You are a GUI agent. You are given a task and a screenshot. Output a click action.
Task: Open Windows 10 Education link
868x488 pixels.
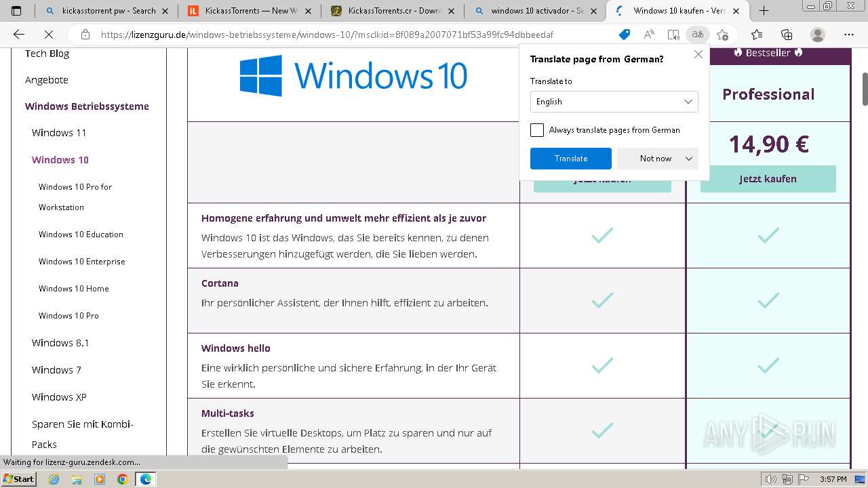(x=81, y=235)
